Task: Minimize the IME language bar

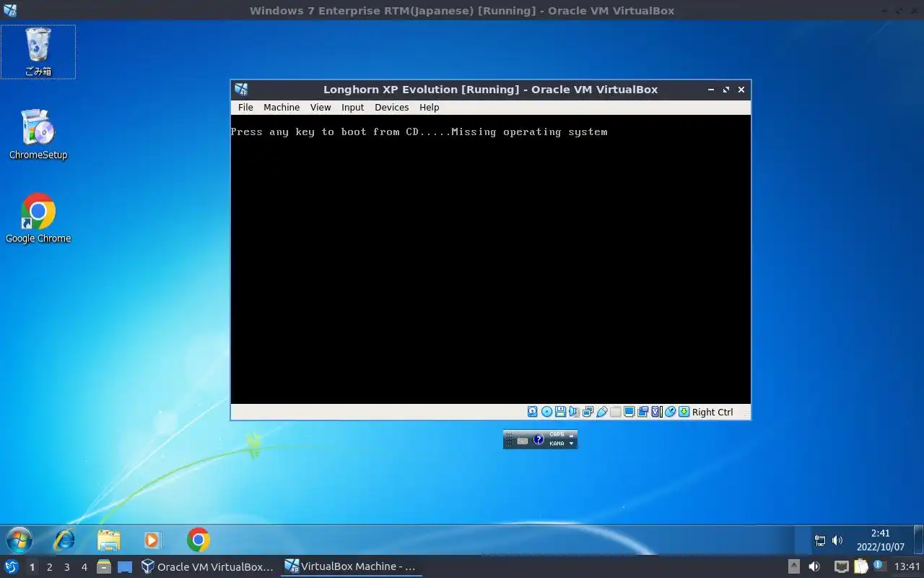Action: pyautogui.click(x=572, y=436)
